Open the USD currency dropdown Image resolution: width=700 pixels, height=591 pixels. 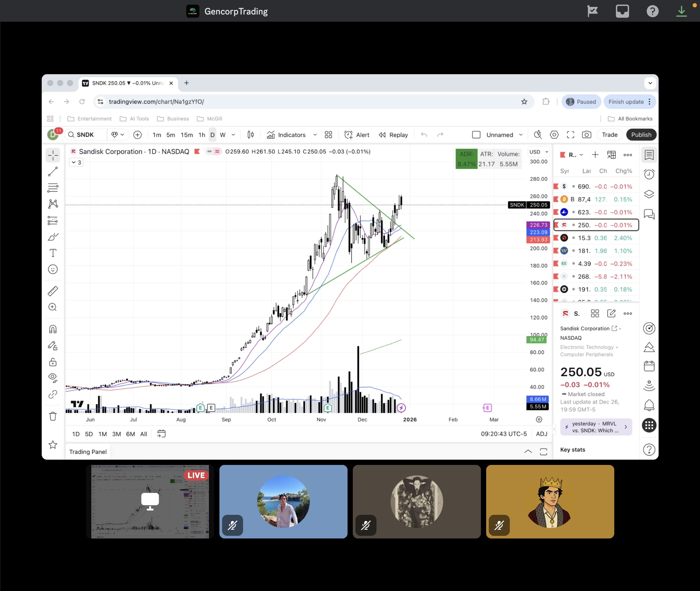tap(538, 152)
